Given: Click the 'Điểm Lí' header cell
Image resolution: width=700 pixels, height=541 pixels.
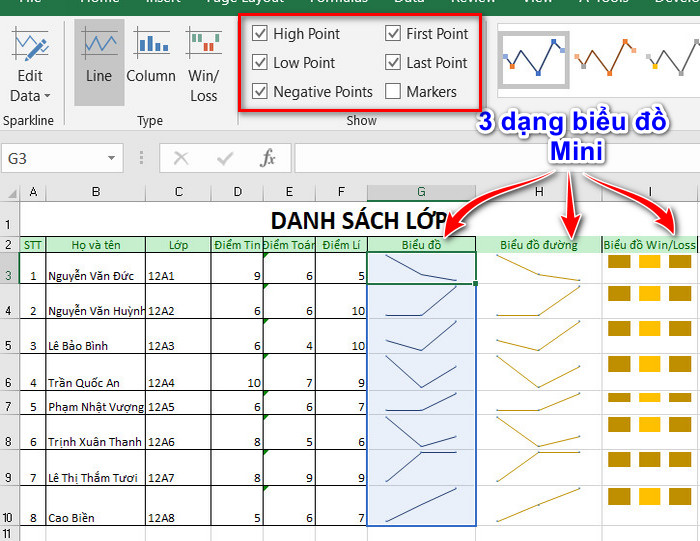Looking at the screenshot, I should click(x=342, y=245).
